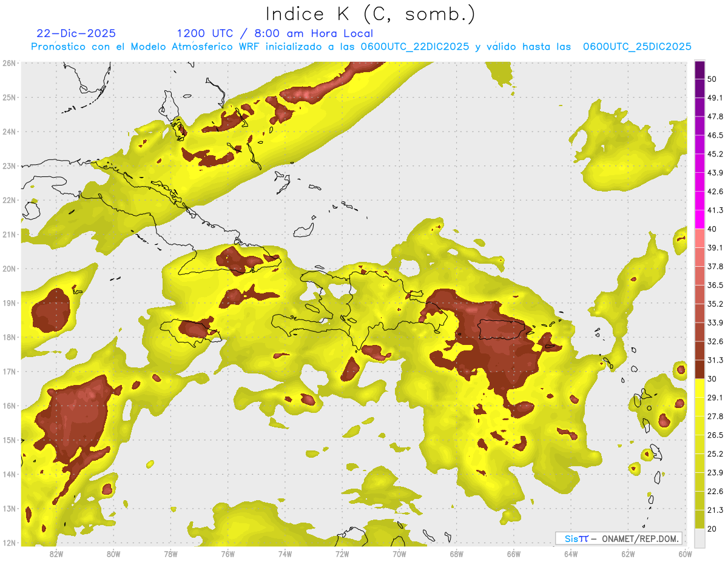Viewport: 728px width, 562px height.
Task: Click the '1200 UTC / 8:00 am Hora Local' text
Action: [275, 33]
